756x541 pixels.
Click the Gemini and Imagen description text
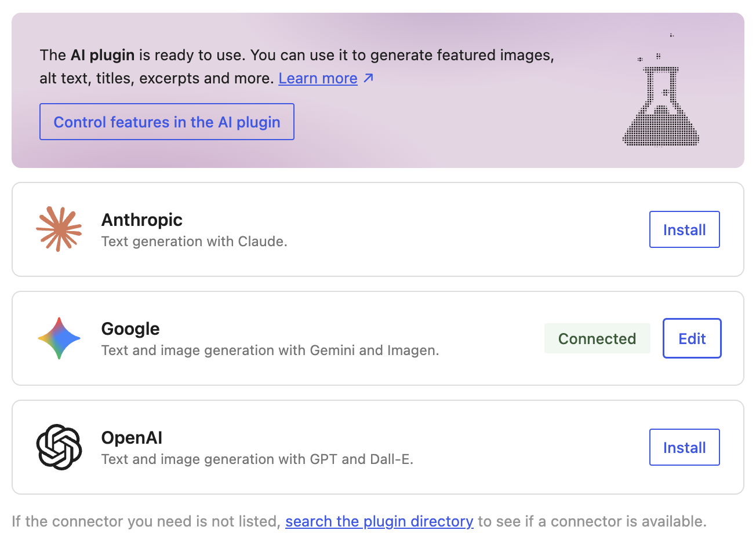coord(270,350)
